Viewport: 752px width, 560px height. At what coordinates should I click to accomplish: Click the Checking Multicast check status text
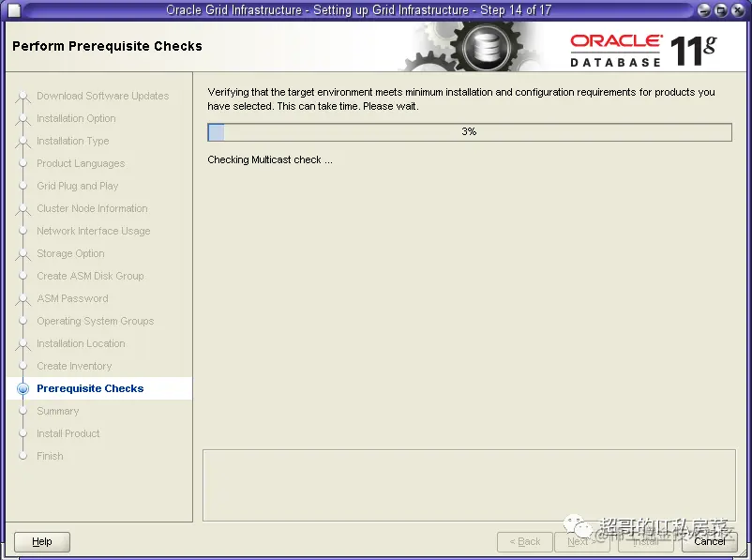coord(270,159)
